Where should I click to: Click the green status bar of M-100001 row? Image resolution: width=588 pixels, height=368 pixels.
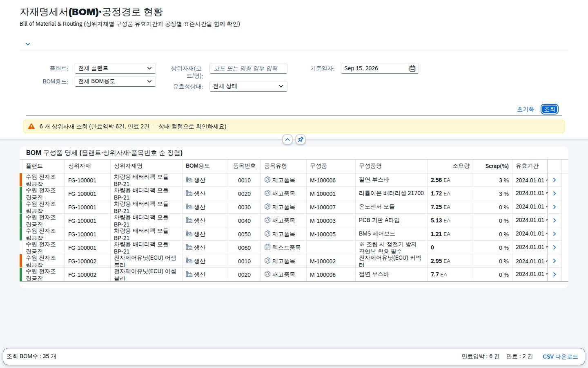21,193
